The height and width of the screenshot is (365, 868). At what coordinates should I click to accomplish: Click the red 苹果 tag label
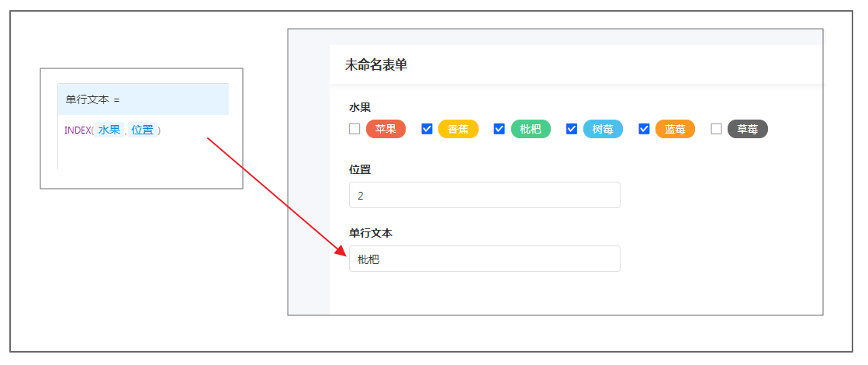click(386, 129)
